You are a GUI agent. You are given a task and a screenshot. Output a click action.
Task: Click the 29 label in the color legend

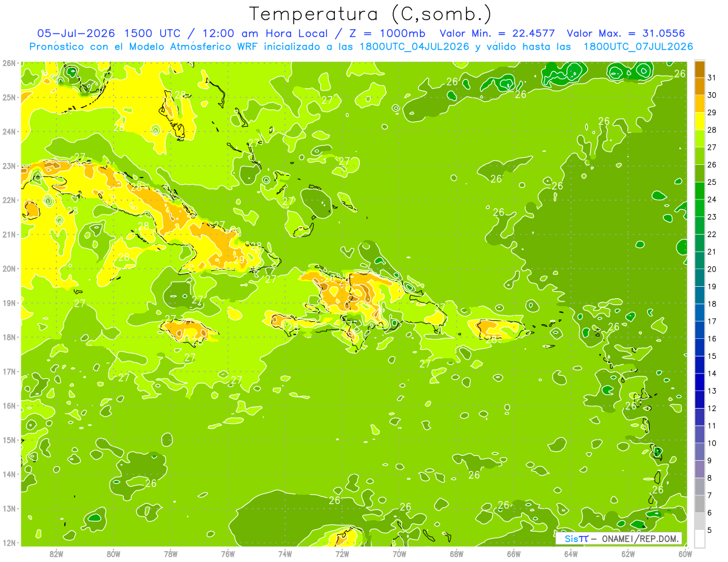pyautogui.click(x=712, y=113)
